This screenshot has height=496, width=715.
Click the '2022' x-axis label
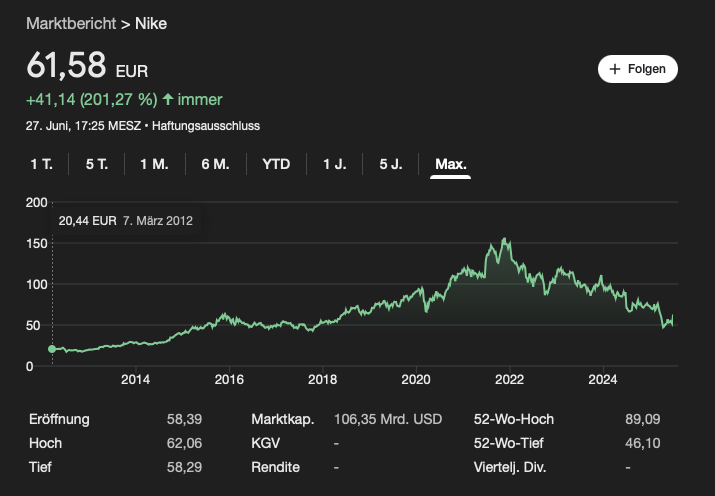click(x=509, y=379)
